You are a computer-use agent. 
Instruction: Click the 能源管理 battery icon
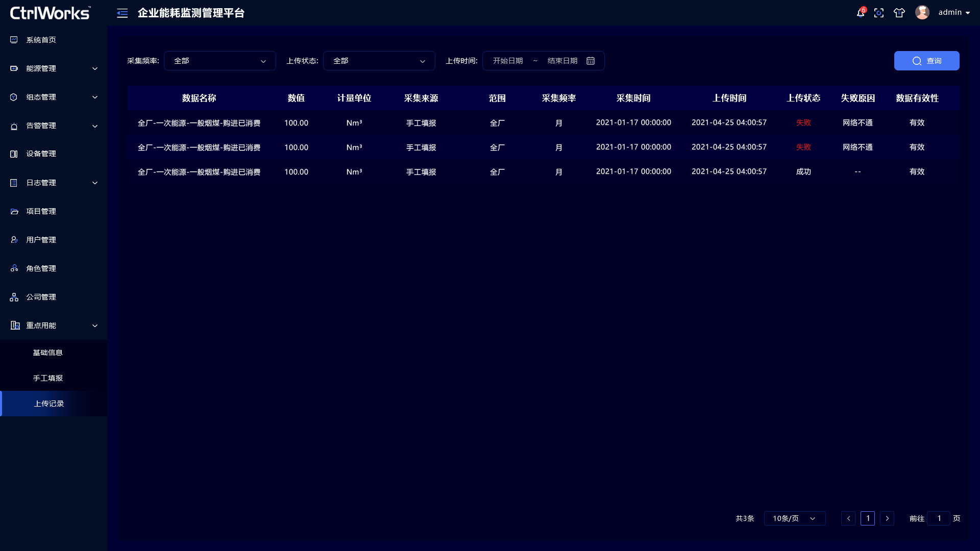point(14,68)
